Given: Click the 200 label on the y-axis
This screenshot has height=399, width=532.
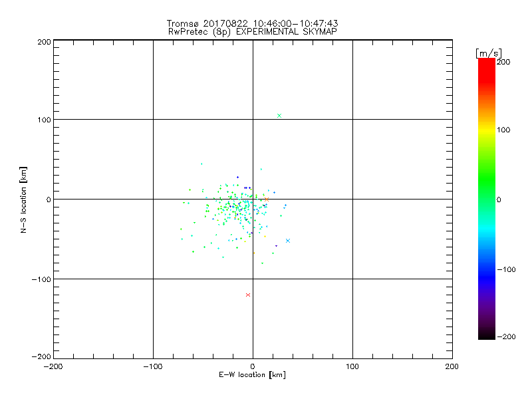Looking at the screenshot, I should [44, 42].
